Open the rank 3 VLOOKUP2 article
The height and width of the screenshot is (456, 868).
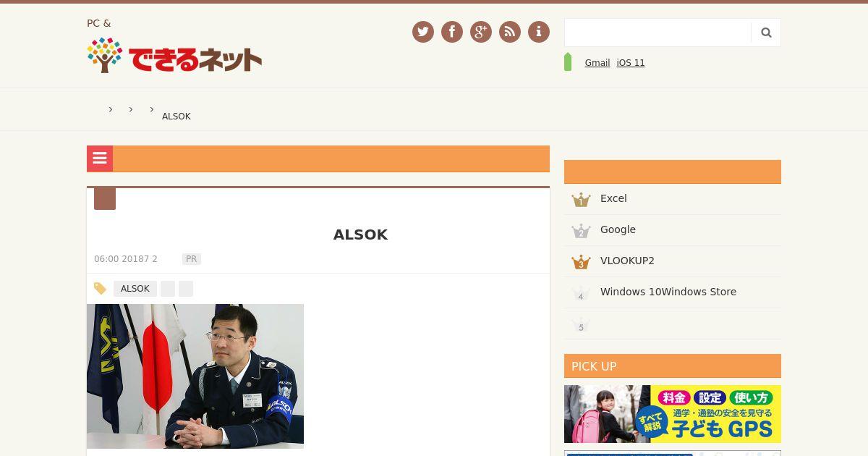pos(673,261)
